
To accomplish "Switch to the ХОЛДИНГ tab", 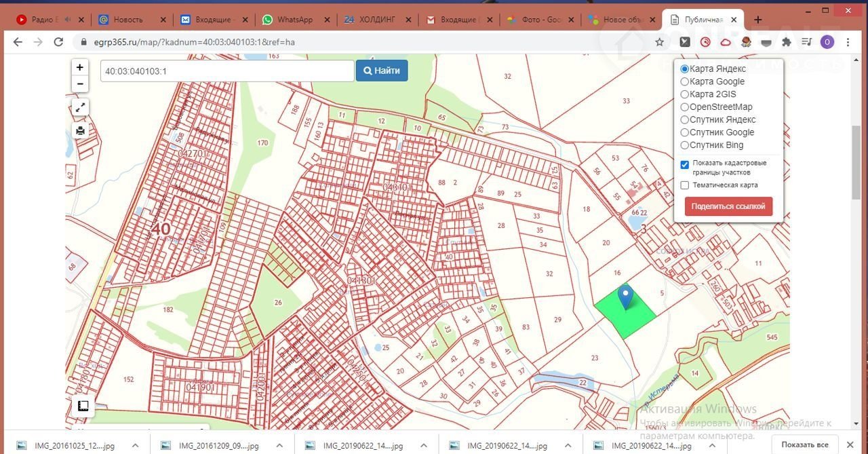I will pyautogui.click(x=376, y=20).
